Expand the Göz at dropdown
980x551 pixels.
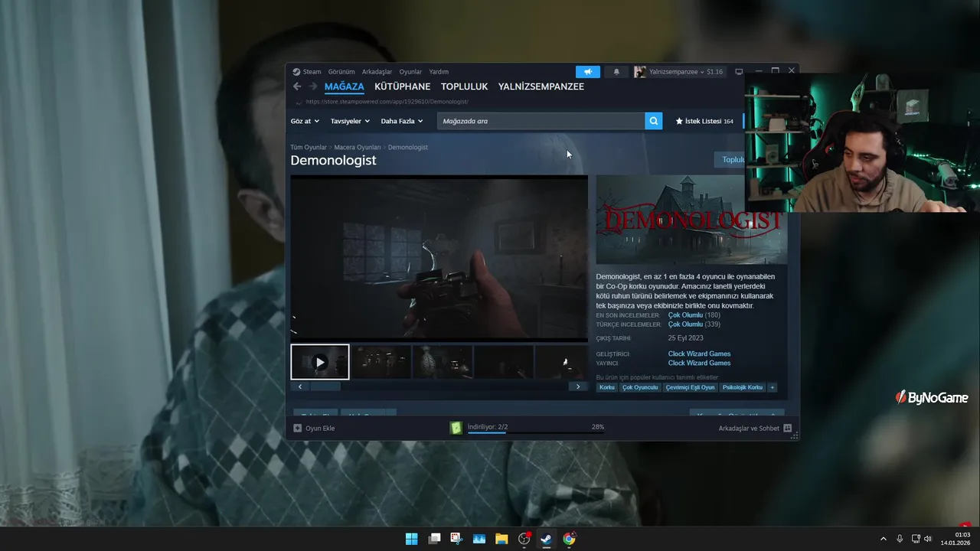305,121
